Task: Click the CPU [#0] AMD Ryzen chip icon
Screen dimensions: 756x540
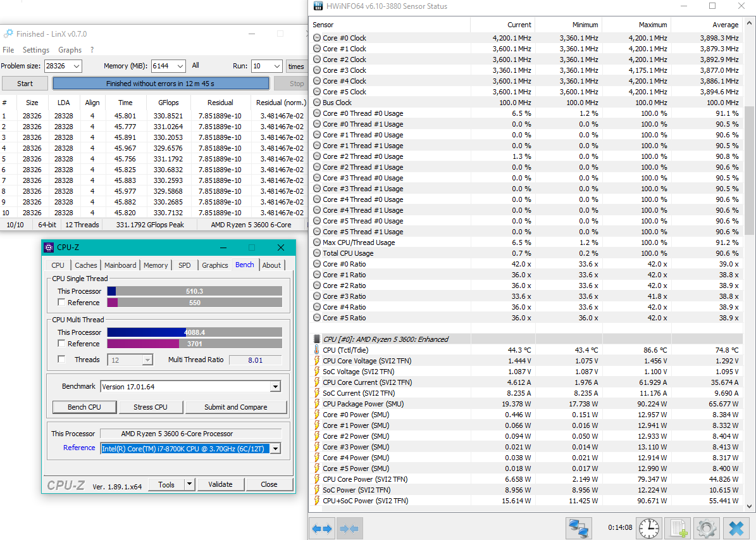Action: [317, 339]
